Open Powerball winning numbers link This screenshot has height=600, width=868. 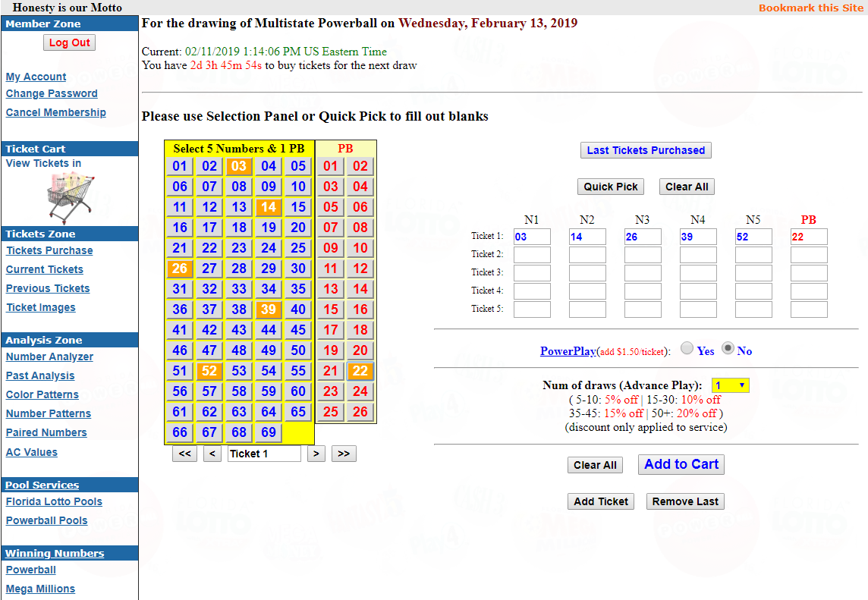coord(30,570)
